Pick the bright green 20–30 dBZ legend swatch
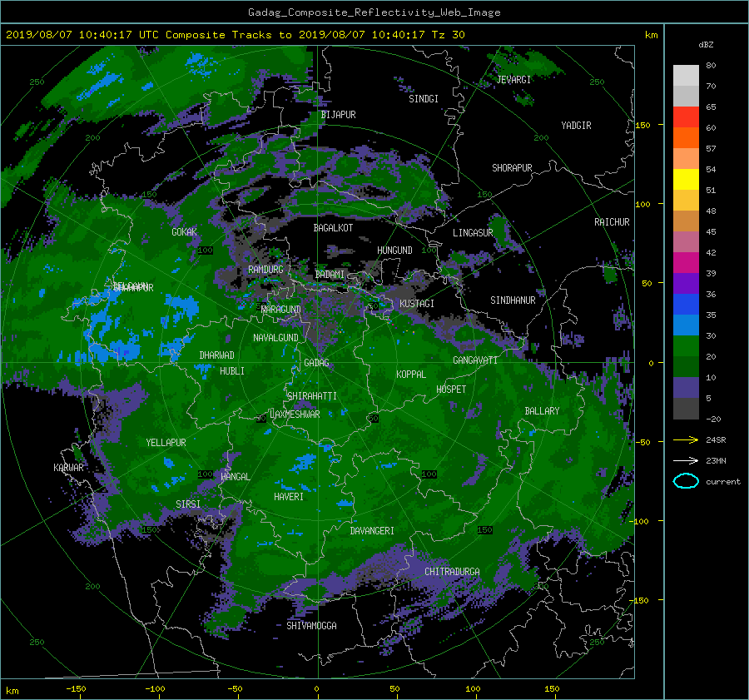Screen dimensions: 749x700 tap(686, 346)
